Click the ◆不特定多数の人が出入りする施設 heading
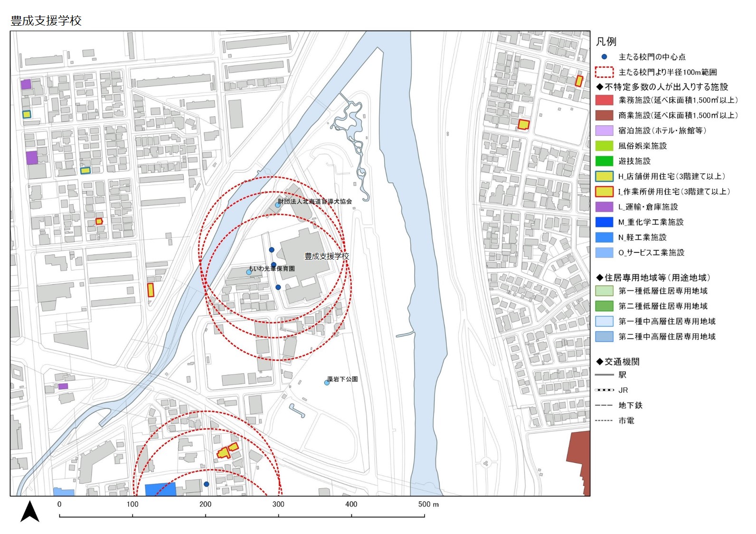 pyautogui.click(x=662, y=87)
